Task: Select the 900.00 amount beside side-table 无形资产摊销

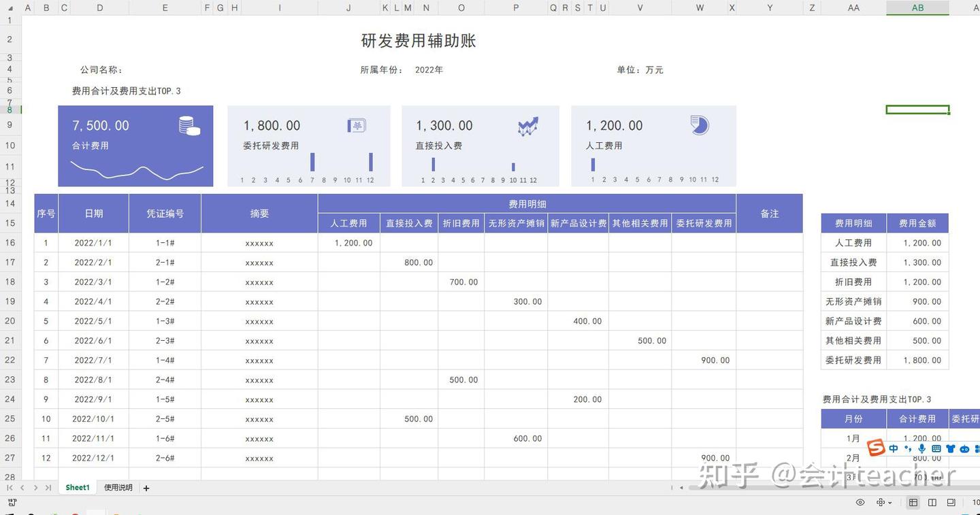Action: (x=917, y=301)
